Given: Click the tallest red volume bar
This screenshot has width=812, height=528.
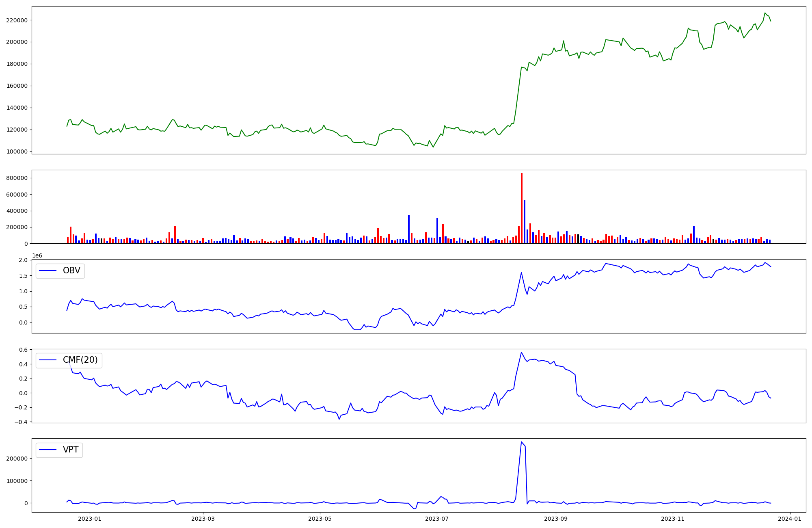Looking at the screenshot, I should pyautogui.click(x=522, y=208).
